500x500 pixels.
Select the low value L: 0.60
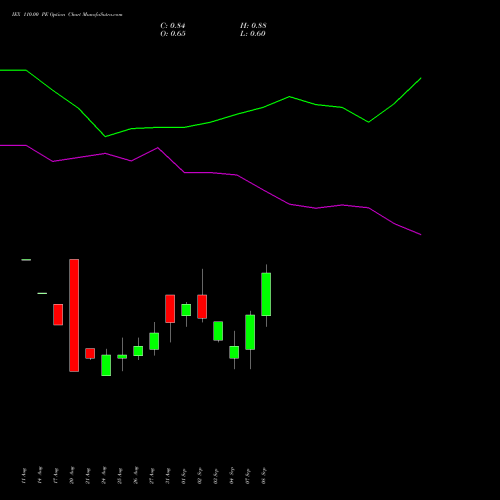(x=253, y=34)
